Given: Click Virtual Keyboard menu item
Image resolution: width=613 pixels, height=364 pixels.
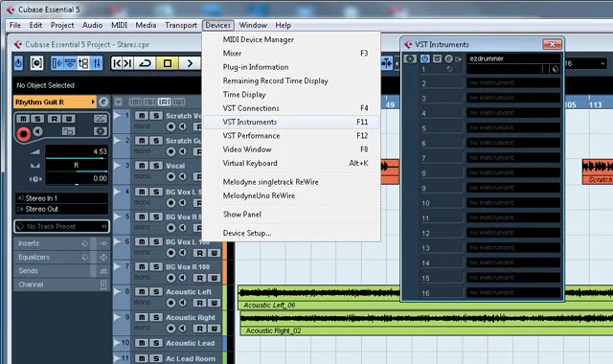Looking at the screenshot, I should click(291, 163).
